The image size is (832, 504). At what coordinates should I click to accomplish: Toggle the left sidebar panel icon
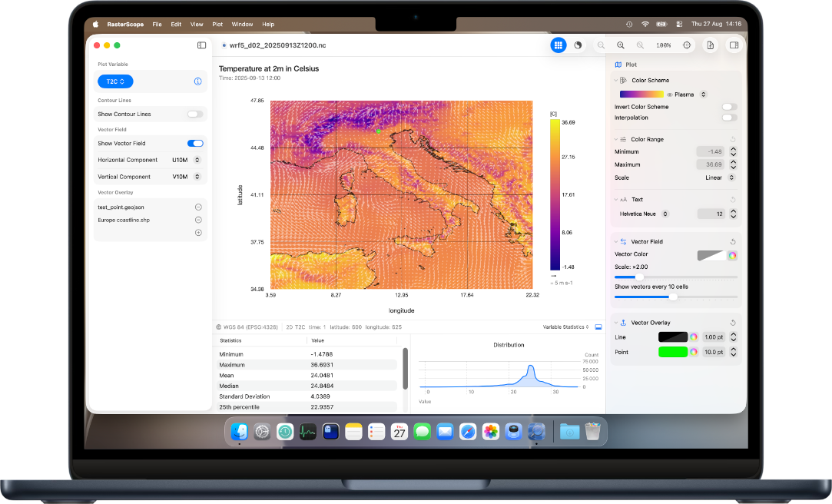click(x=201, y=45)
